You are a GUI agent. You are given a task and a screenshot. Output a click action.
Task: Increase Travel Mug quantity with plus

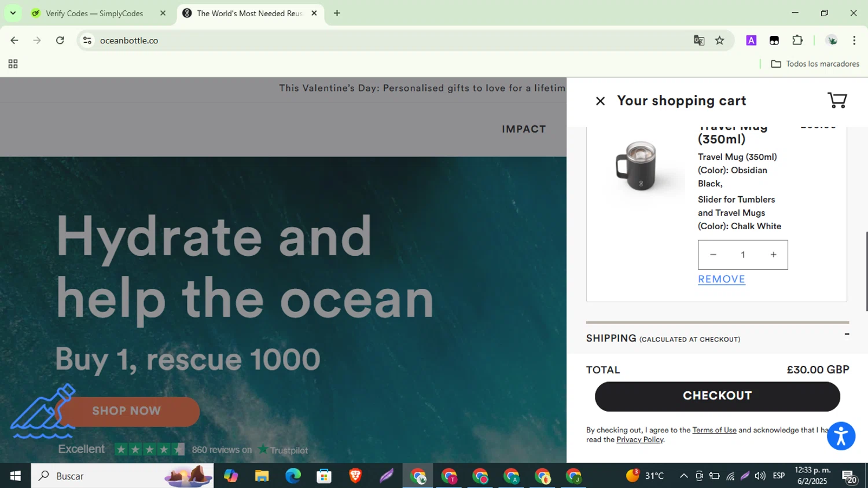tap(773, 255)
